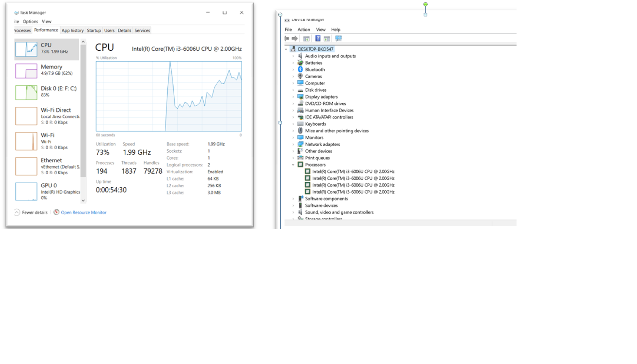
Task: Expand the Sound, video and game controllers category
Action: (x=293, y=212)
